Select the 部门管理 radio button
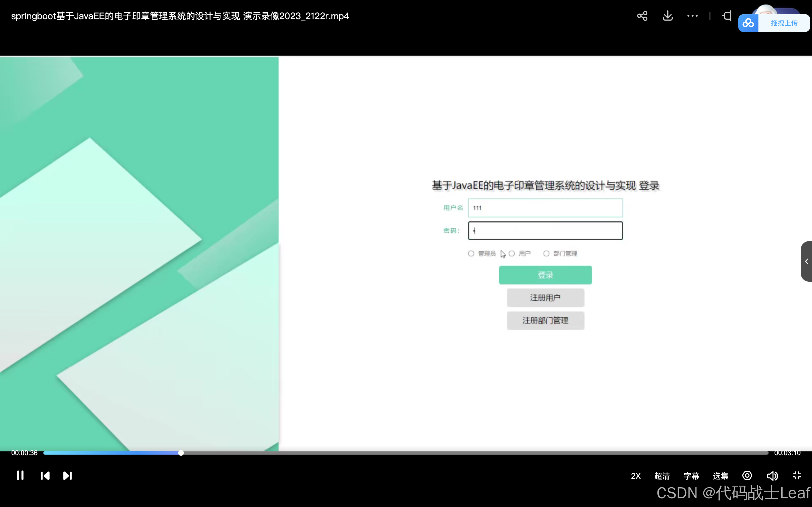The width and height of the screenshot is (812, 507). [x=546, y=253]
